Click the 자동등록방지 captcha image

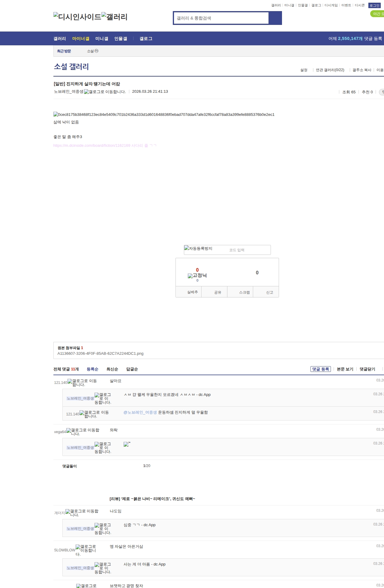coord(198,248)
